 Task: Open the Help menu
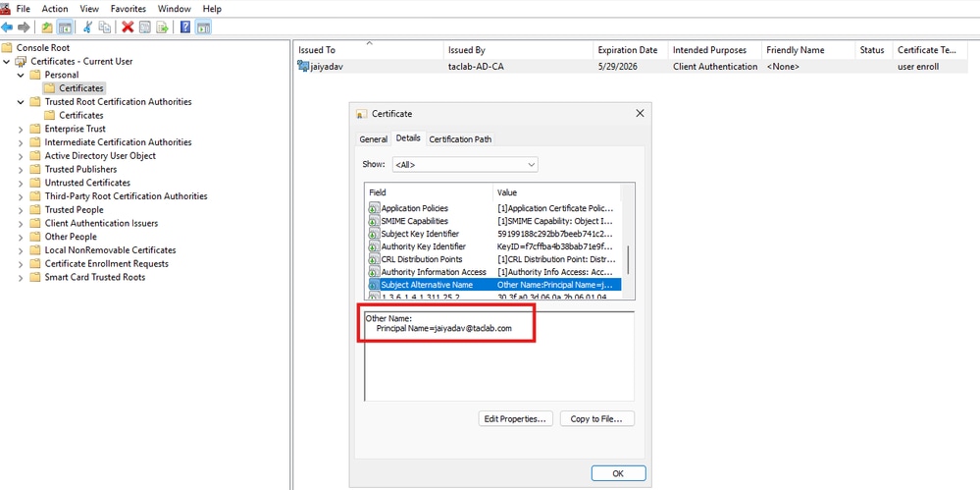(x=213, y=9)
